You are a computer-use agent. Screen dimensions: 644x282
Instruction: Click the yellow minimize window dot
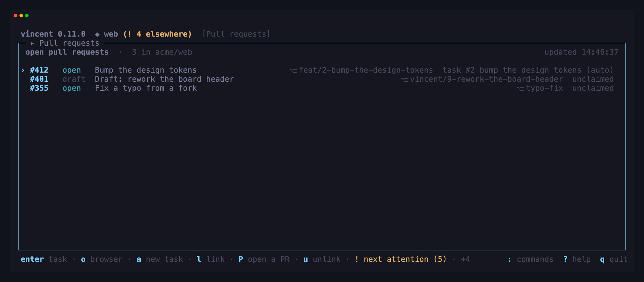pos(21,16)
